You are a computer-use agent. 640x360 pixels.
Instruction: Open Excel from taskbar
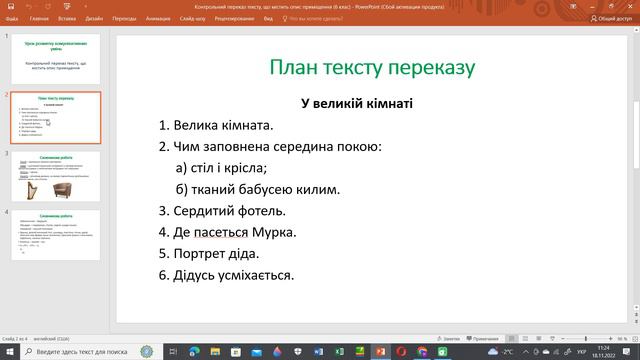[339, 351]
